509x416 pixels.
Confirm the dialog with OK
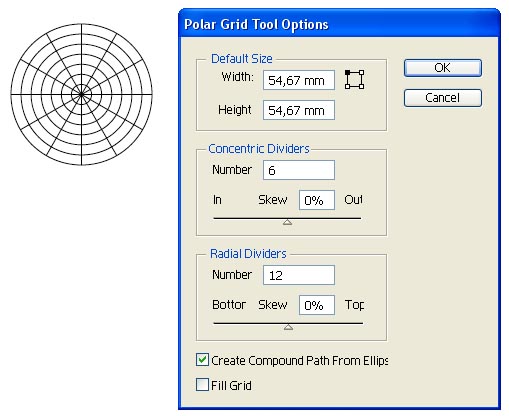tap(443, 68)
